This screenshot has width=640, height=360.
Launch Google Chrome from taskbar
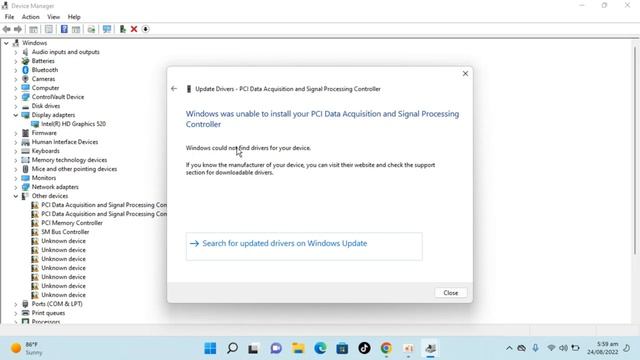386,348
